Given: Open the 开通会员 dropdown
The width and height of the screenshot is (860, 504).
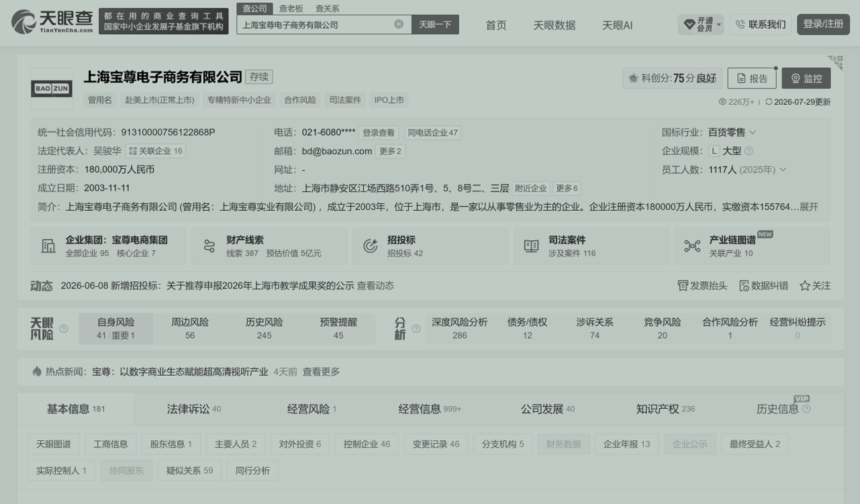Looking at the screenshot, I should click(701, 24).
